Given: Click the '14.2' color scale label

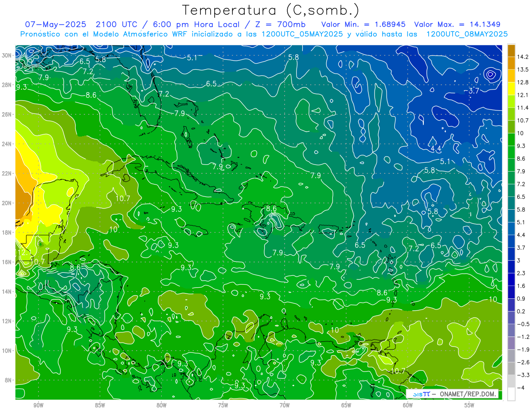Looking at the screenshot, I should point(524,57).
